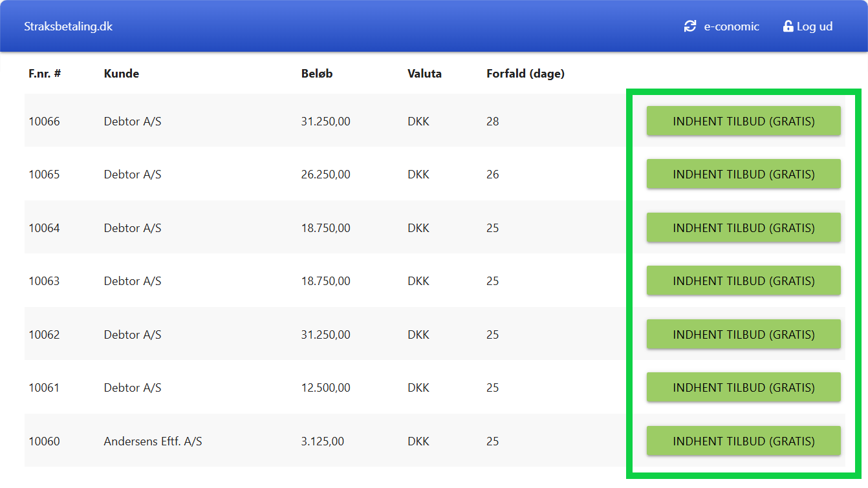Click the Valuta column header
Viewport: 868px width, 488px height.
[x=424, y=74]
